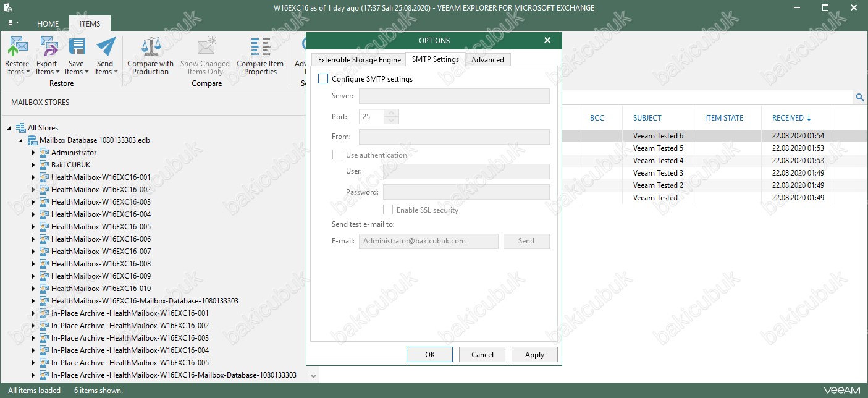The image size is (868, 398).
Task: Click the HealthMailbox-W16EXC16-005 mailbox icon
Action: [44, 227]
